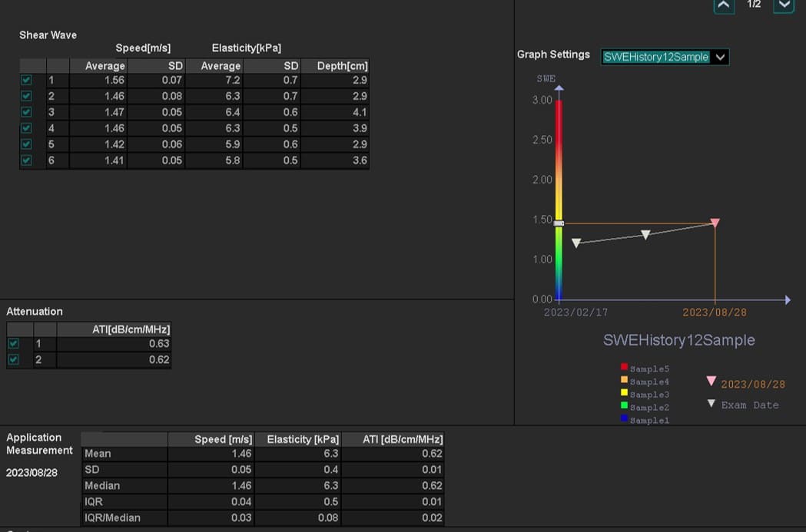Viewport: 806px width, 532px height.
Task: Uncheck Shear Wave measurement row 1
Action: click(x=26, y=80)
